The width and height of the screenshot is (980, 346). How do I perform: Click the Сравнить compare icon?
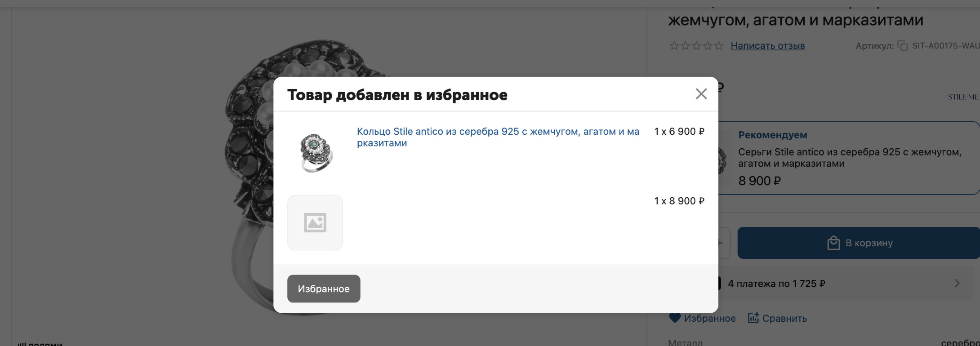point(753,318)
